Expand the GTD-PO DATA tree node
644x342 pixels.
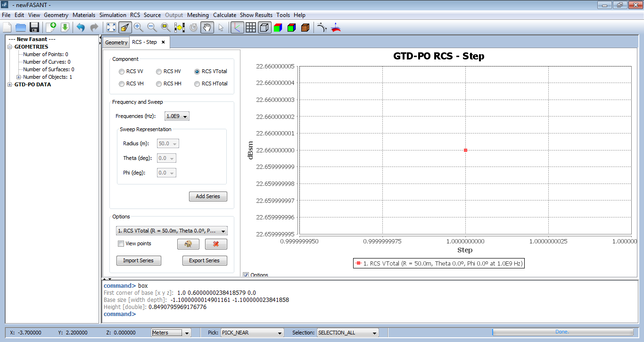[10, 85]
